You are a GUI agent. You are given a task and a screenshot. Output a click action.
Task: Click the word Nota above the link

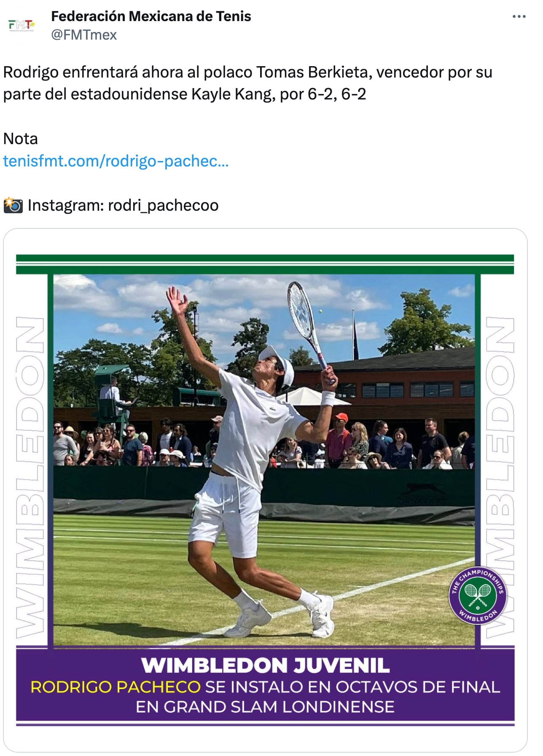(x=20, y=139)
